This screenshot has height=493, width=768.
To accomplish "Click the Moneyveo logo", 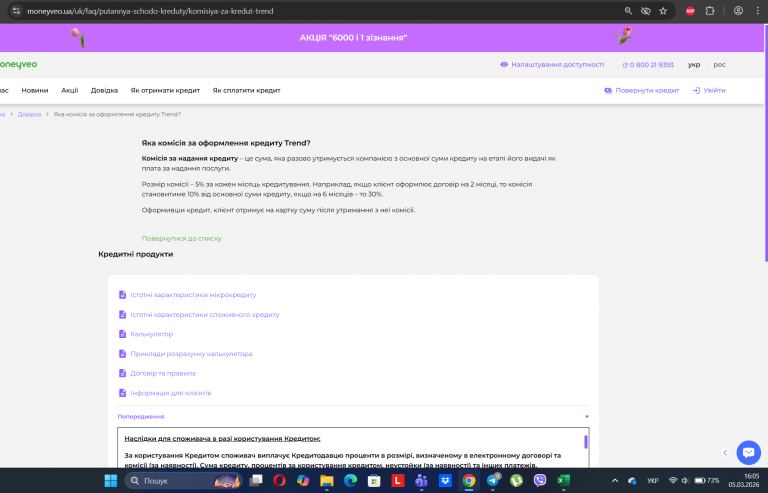I will point(18,64).
